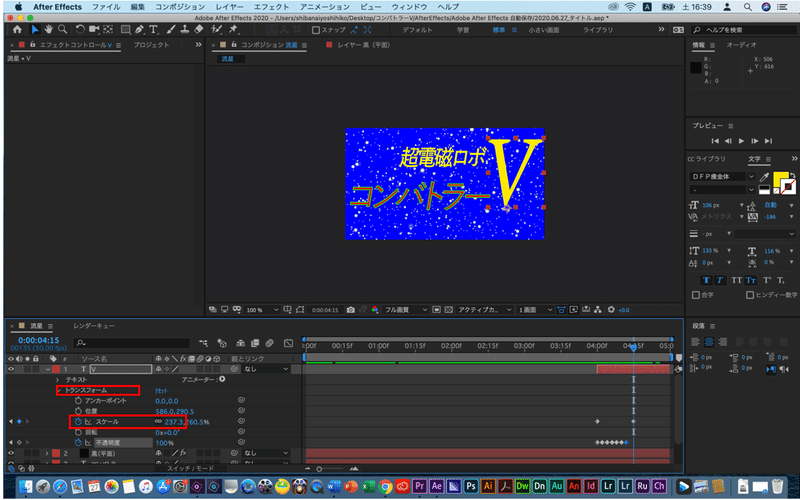Click the Draft 3D icon in timeline
The width and height of the screenshot is (800, 500).
[222, 343]
